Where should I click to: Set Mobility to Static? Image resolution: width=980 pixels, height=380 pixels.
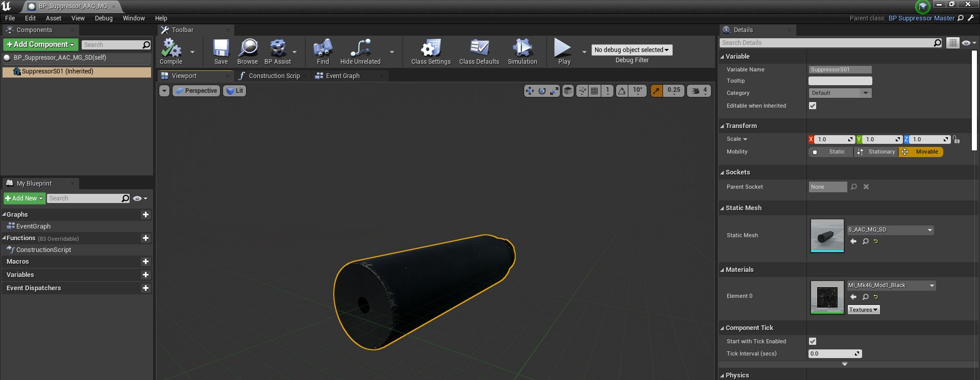(830, 152)
